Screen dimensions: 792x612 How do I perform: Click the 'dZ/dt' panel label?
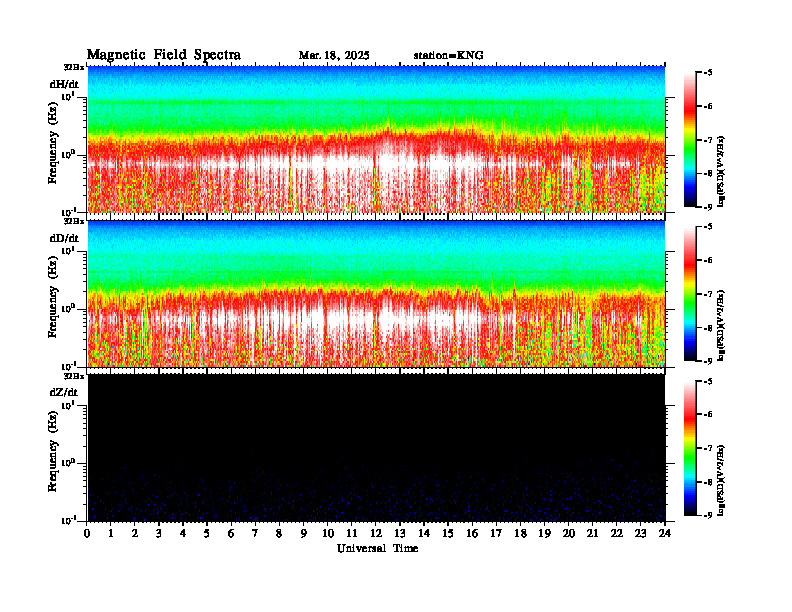click(x=64, y=392)
